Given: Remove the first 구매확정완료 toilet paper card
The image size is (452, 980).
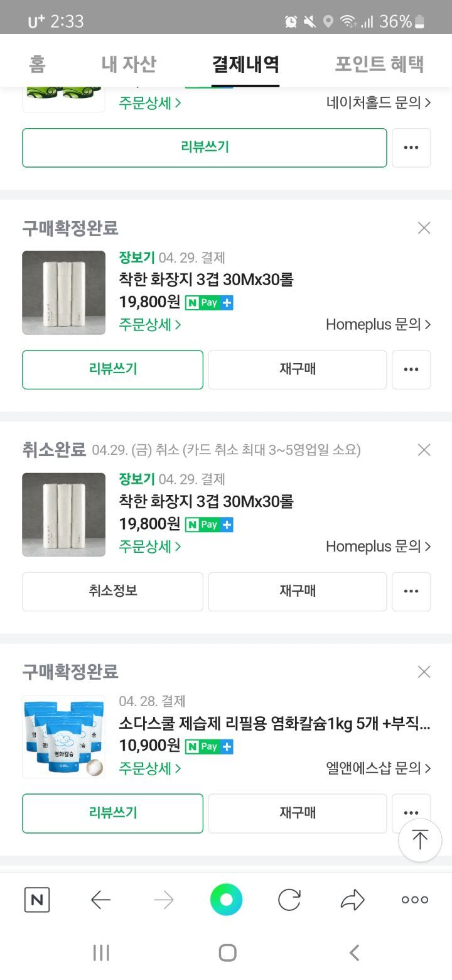Looking at the screenshot, I should pos(424,228).
